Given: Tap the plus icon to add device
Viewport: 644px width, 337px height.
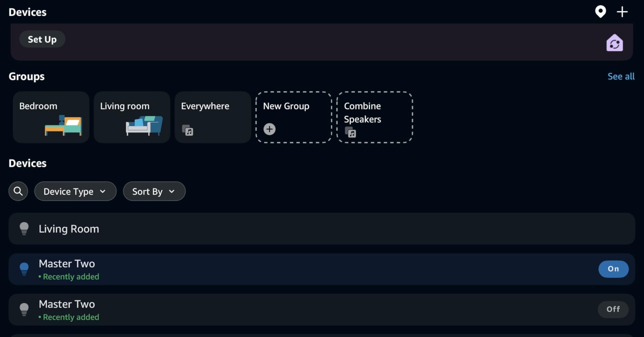Looking at the screenshot, I should [x=622, y=12].
